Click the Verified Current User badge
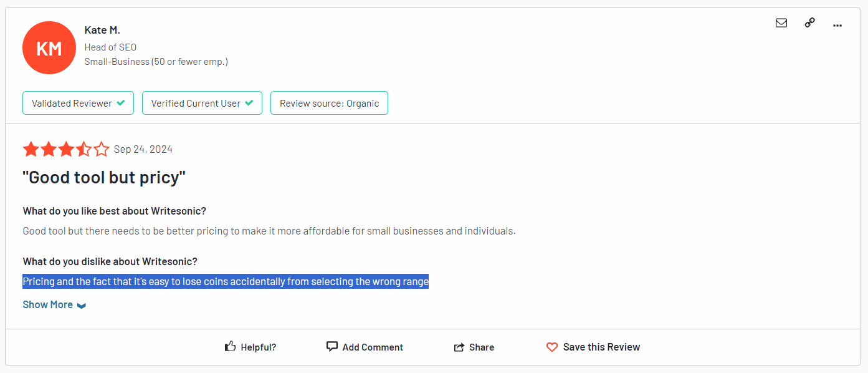 (x=202, y=104)
